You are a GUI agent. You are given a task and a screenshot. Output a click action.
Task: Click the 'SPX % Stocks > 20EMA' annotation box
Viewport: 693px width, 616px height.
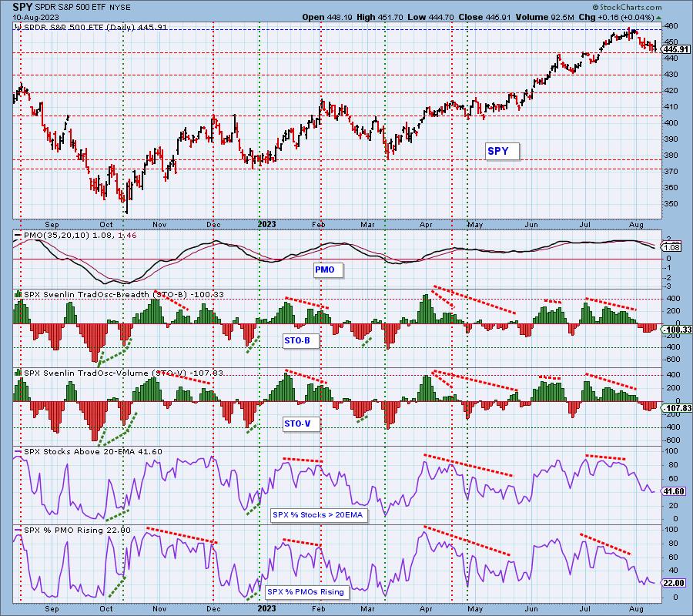318,515
